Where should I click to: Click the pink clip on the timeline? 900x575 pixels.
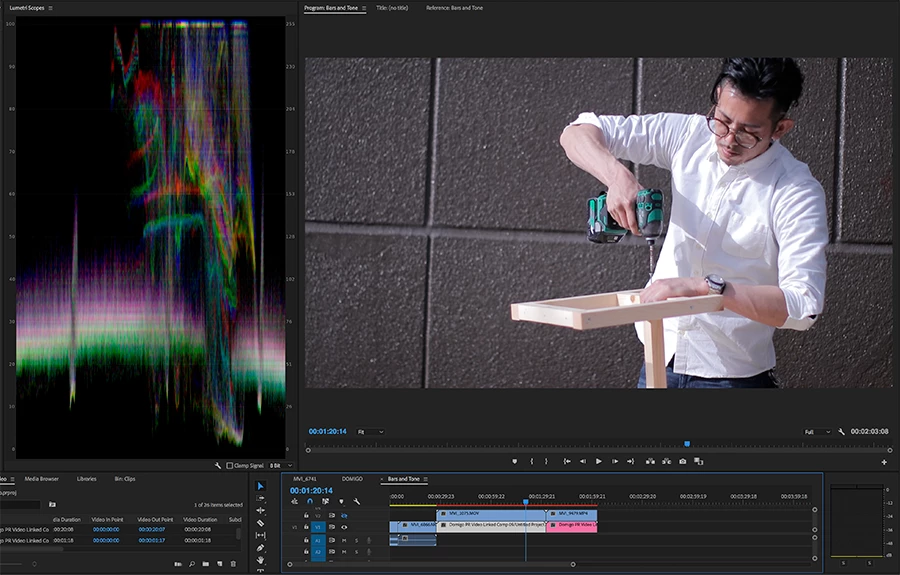pyautogui.click(x=571, y=525)
